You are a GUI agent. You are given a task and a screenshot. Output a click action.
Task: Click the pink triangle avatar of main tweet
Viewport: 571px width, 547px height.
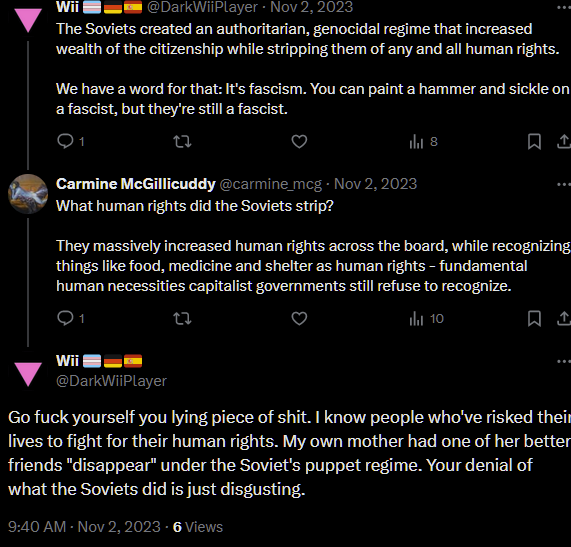(28, 374)
